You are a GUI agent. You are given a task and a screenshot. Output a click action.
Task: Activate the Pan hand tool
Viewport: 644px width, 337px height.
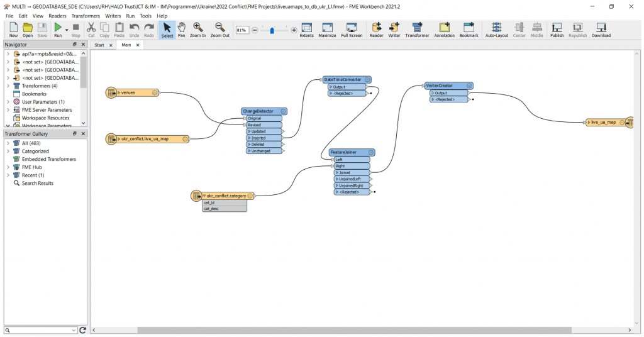coord(181,30)
